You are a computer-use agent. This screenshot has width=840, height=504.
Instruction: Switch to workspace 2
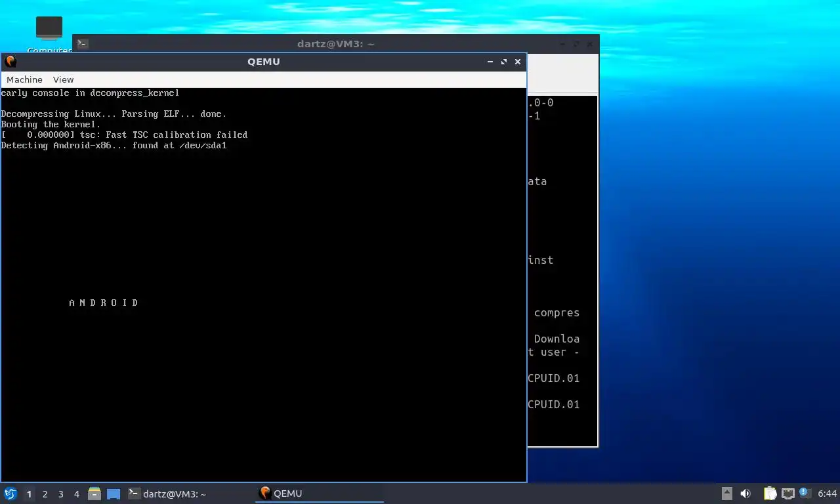tap(45, 494)
